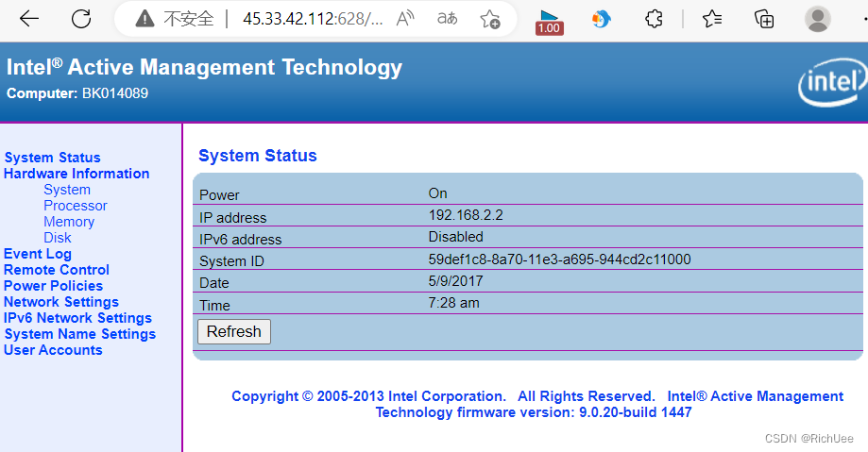Click the Intel Active Management Technology title
The image size is (868, 452).
(x=204, y=68)
